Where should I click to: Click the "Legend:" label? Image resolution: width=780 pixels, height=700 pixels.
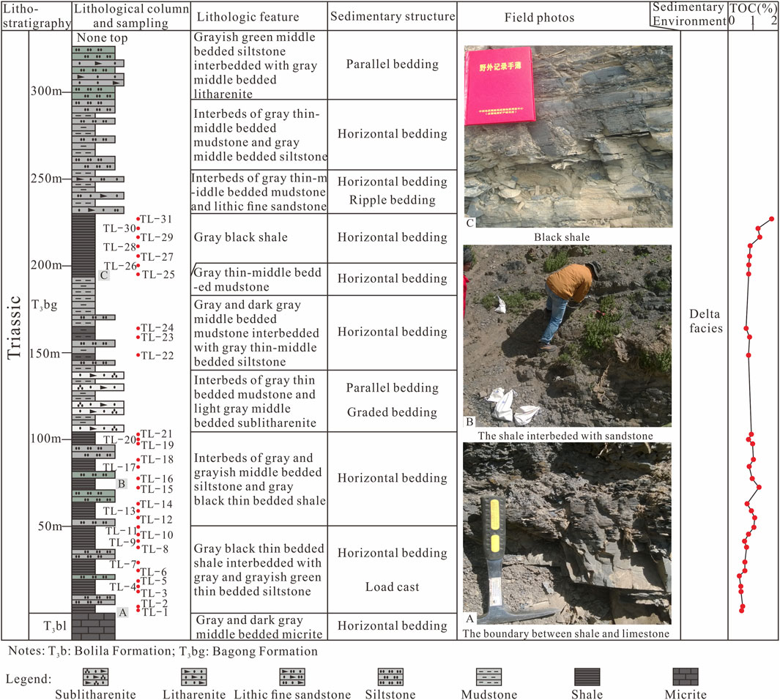(29, 679)
